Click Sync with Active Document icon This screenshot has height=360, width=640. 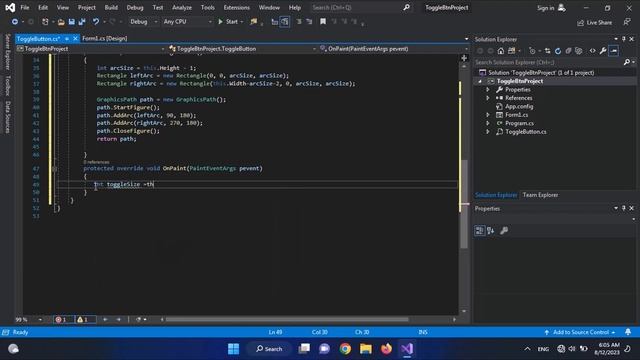tap(547, 51)
